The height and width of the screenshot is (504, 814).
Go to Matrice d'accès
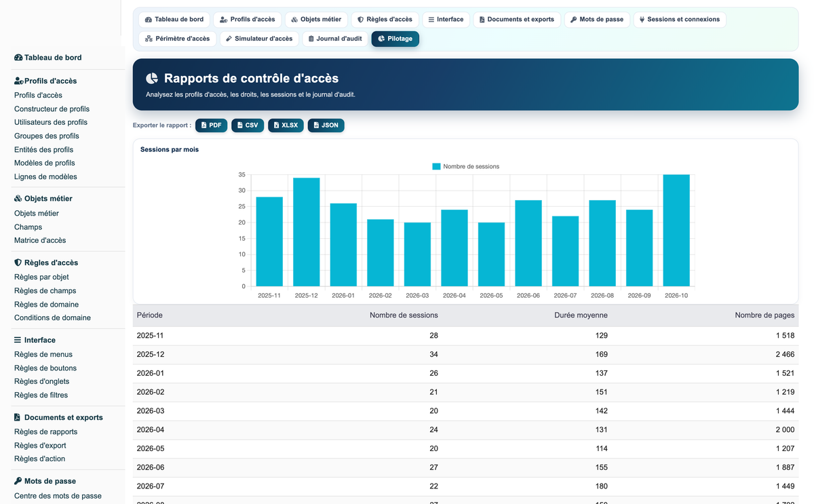tap(40, 240)
